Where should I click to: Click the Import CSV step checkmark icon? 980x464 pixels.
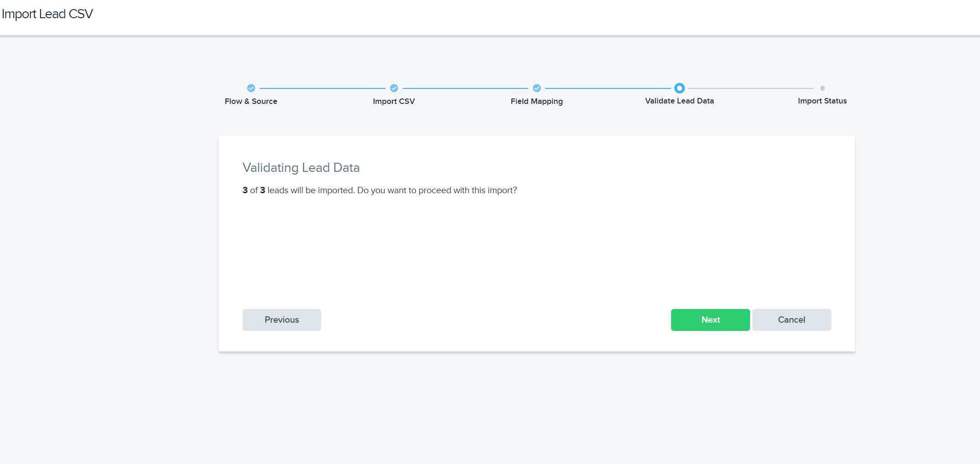(394, 88)
